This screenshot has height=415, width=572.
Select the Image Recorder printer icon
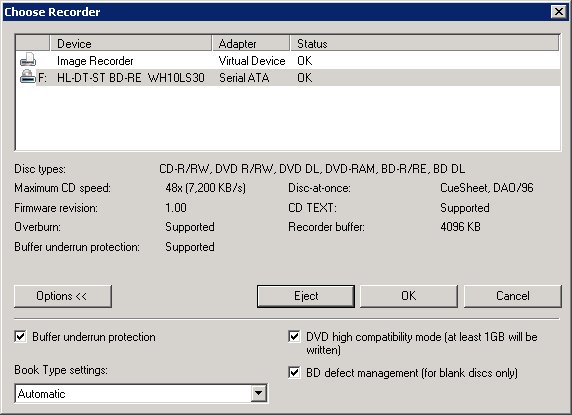click(x=28, y=60)
